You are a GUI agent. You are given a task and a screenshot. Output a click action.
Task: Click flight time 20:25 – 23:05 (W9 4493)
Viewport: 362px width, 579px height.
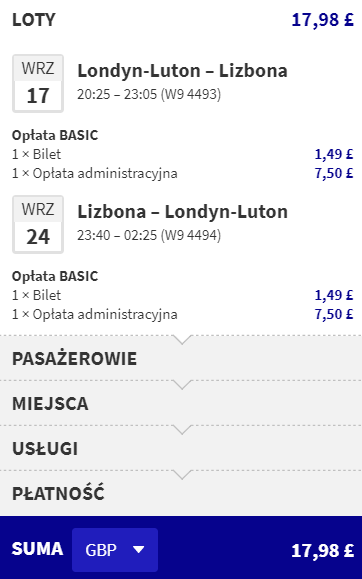pos(149,94)
